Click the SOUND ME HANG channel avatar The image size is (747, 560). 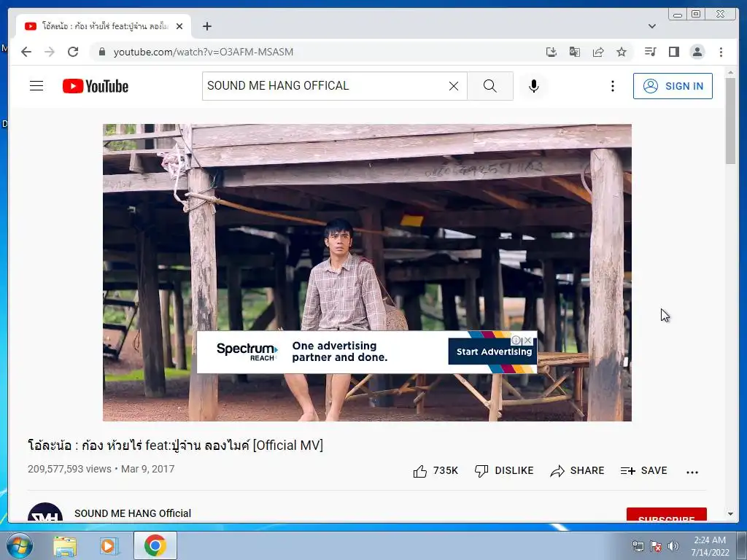click(x=45, y=512)
